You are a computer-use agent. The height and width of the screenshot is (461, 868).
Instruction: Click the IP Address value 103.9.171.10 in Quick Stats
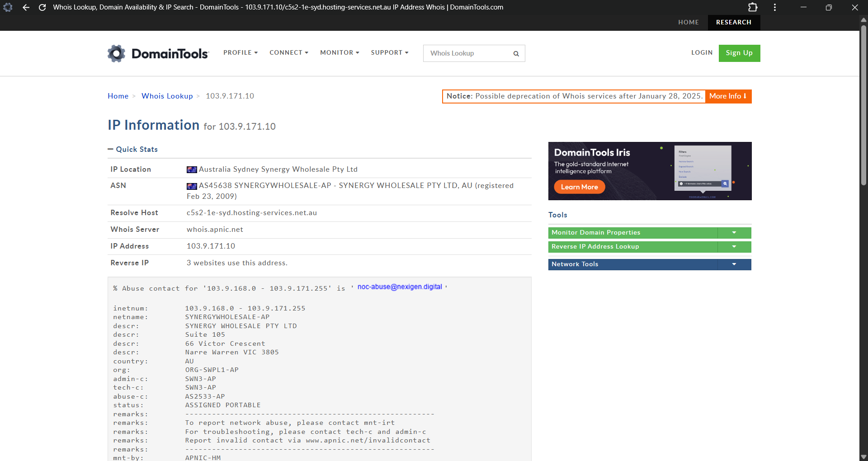pyautogui.click(x=211, y=246)
